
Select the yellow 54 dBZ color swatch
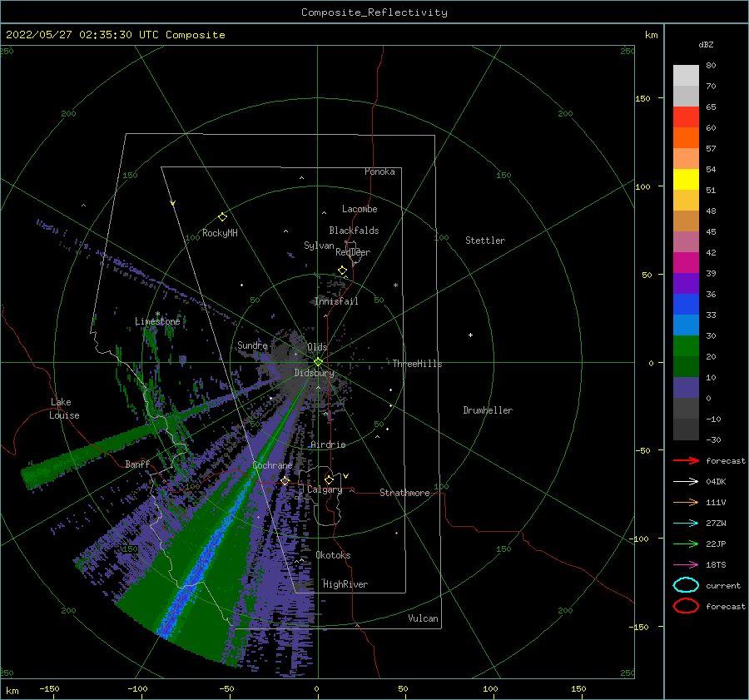[x=686, y=179]
